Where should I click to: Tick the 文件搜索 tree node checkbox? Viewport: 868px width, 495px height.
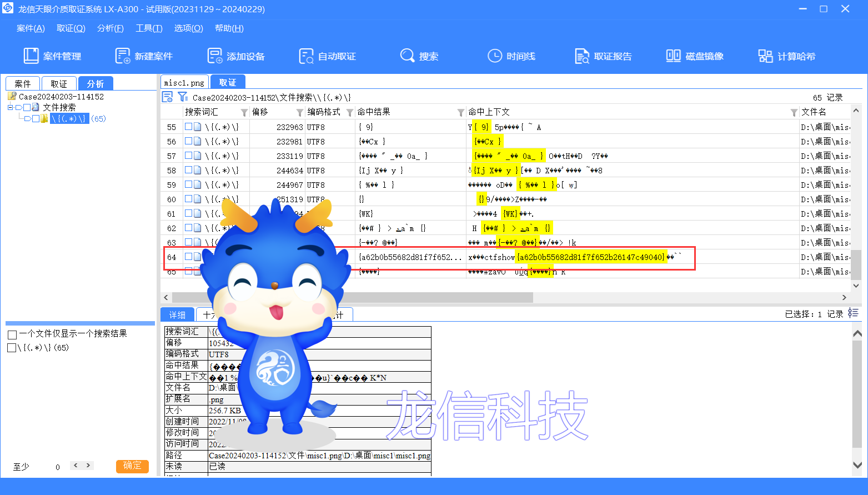[x=27, y=107]
